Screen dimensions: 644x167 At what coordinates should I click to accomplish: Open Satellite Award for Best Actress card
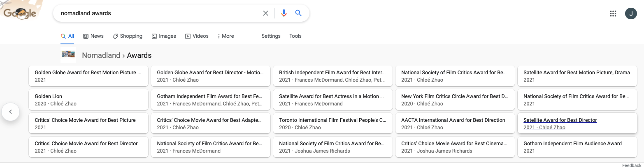click(333, 100)
